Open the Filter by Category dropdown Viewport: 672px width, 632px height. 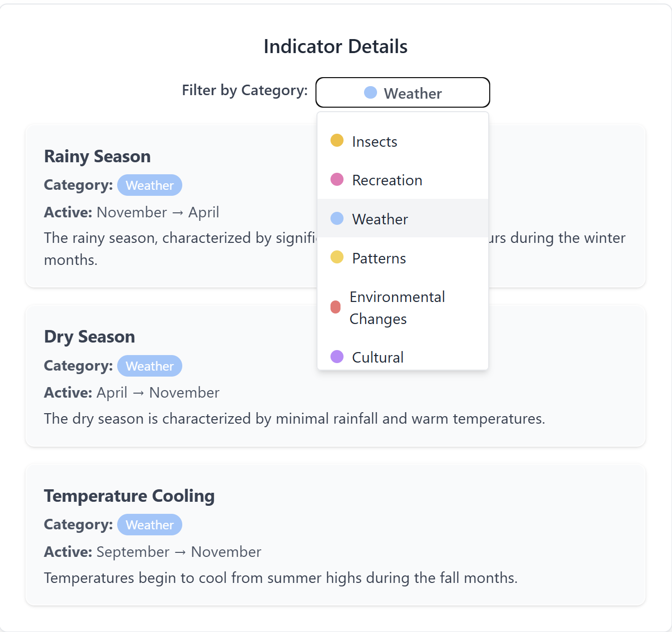click(403, 93)
